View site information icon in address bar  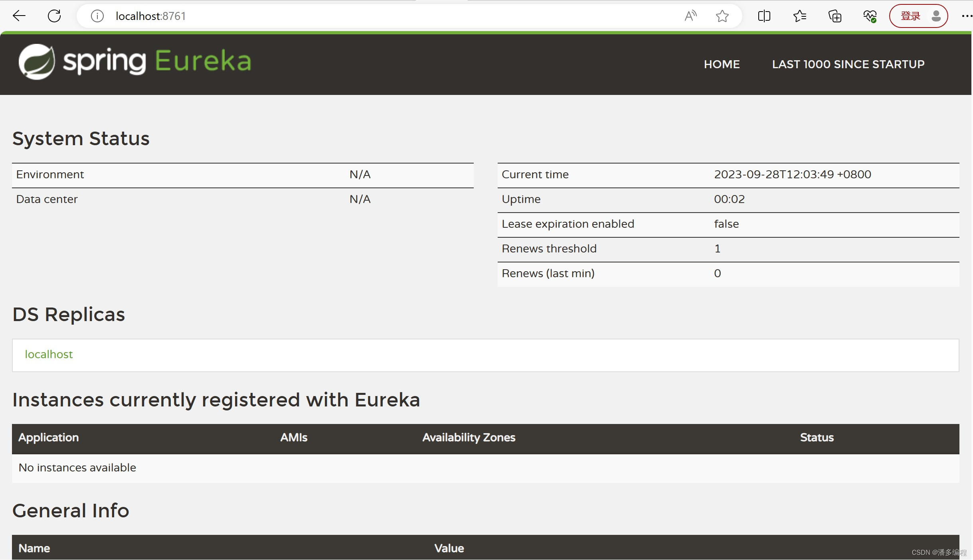(x=97, y=16)
